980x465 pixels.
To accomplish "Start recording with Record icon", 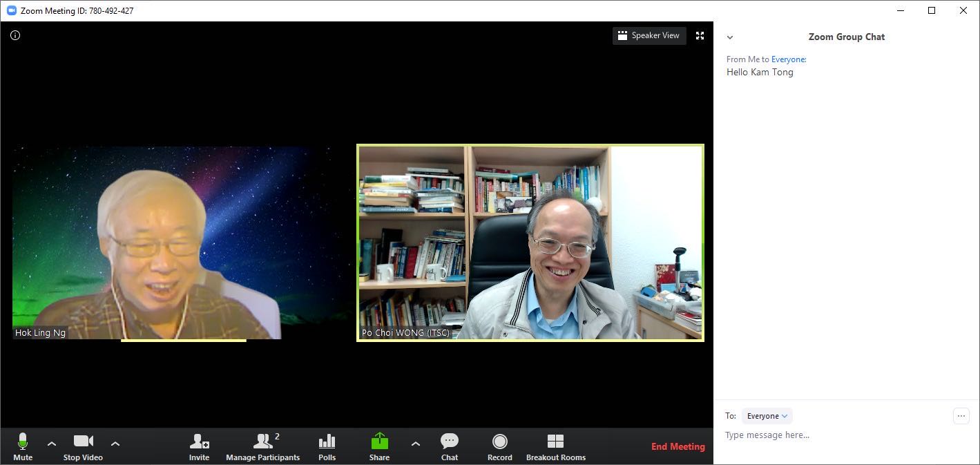I will 499,446.
